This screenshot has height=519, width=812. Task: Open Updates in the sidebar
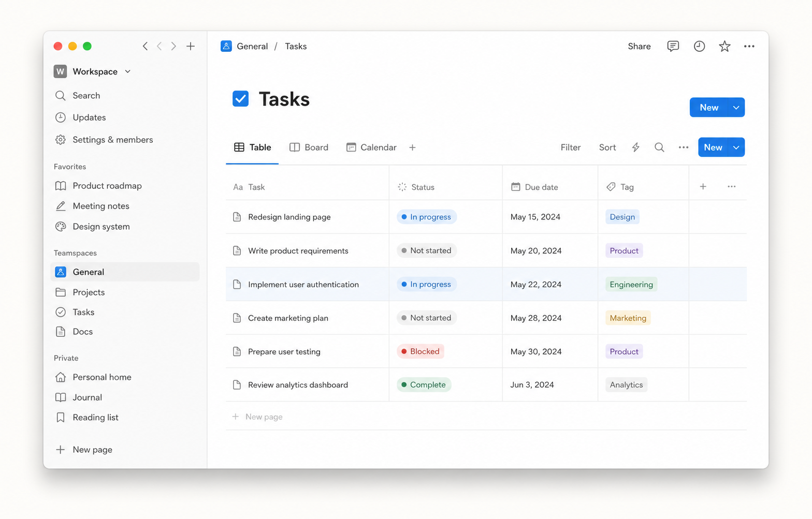(125, 117)
